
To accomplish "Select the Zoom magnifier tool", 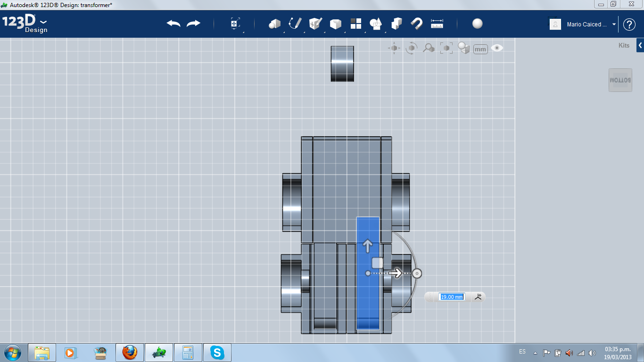I will pyautogui.click(x=429, y=48).
